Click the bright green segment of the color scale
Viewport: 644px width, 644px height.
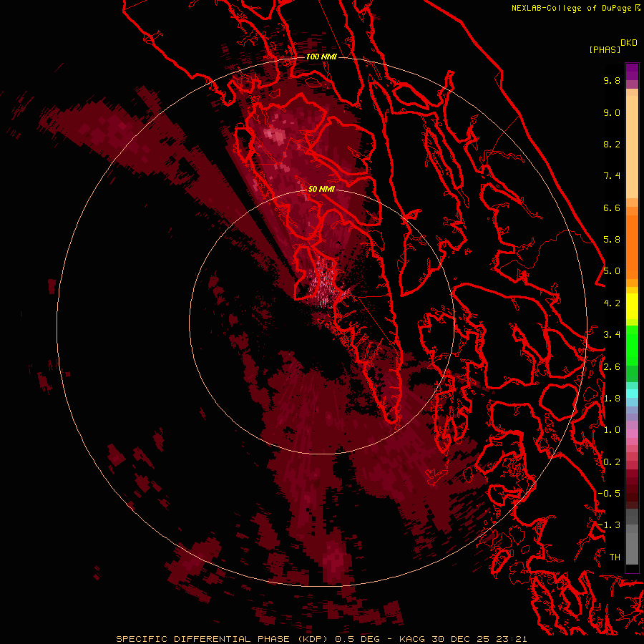632,346
